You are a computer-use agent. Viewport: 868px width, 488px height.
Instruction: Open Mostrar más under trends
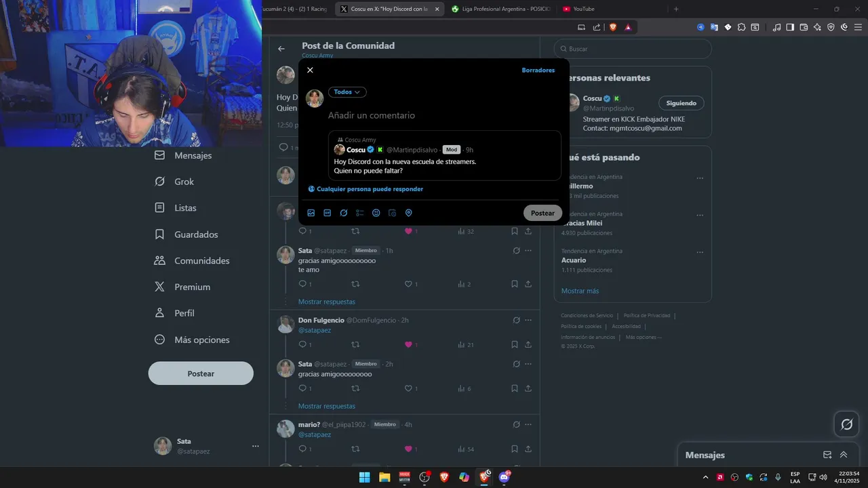click(580, 291)
